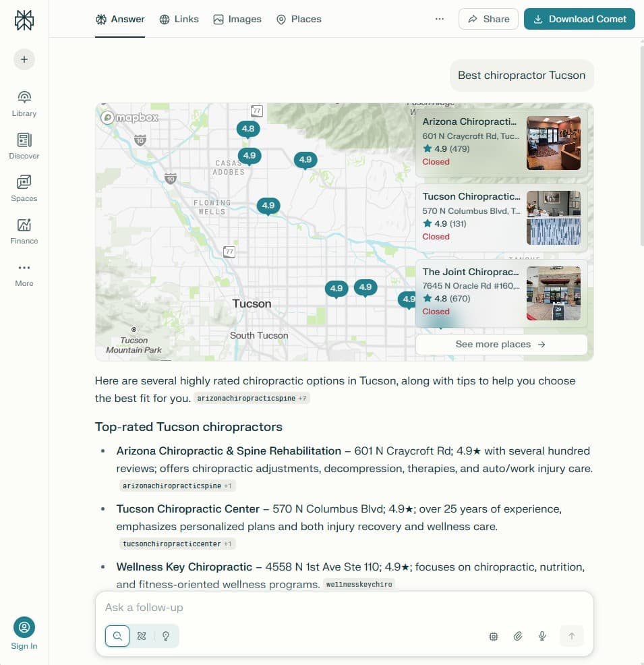Switch to the Images tab
The image size is (644, 665).
(x=237, y=19)
